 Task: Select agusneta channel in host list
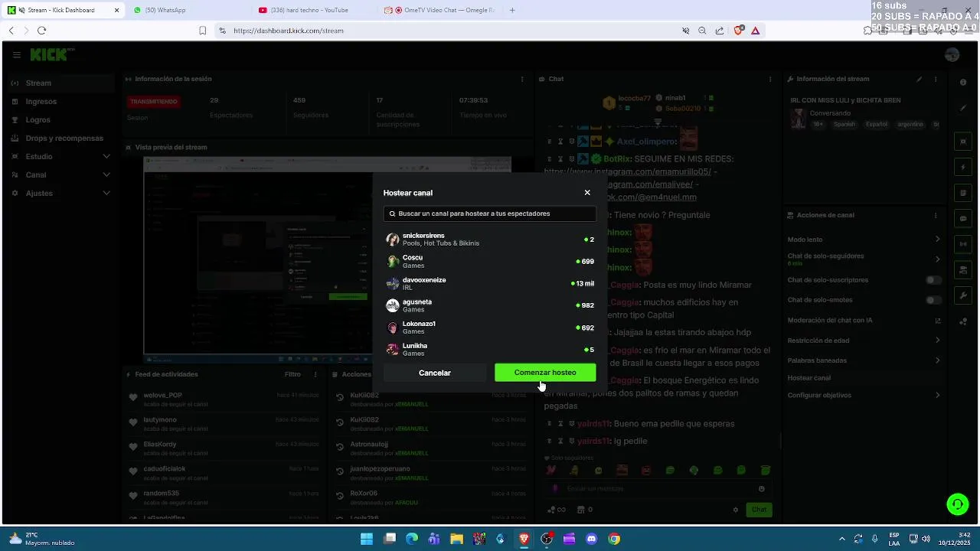(489, 305)
